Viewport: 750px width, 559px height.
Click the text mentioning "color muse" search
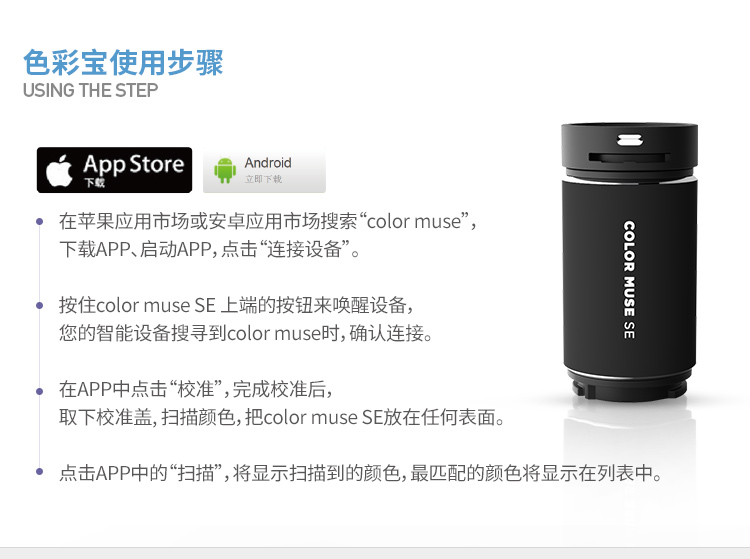268,221
